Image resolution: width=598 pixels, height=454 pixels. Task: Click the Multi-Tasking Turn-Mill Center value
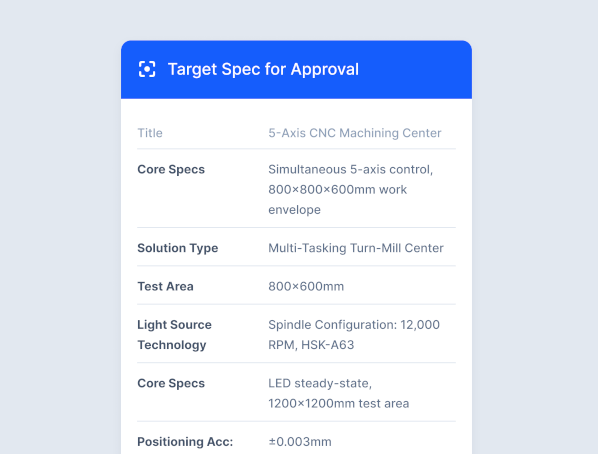pos(356,248)
